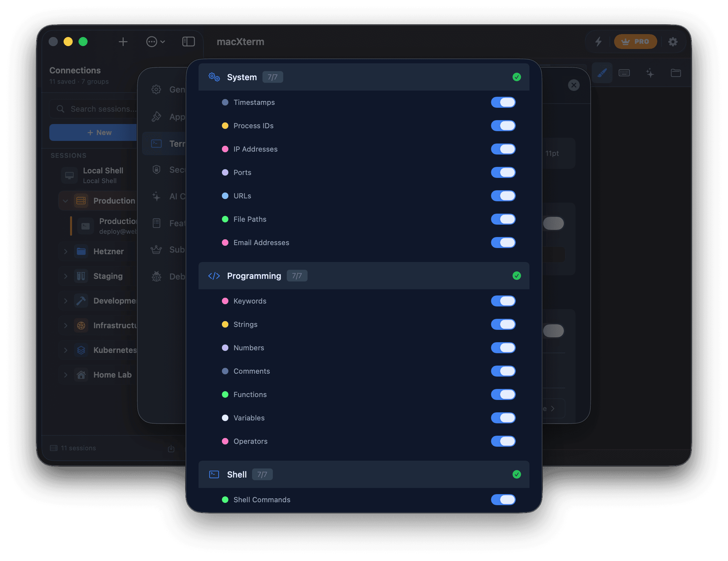Open the Security settings via shield icon

click(x=156, y=170)
